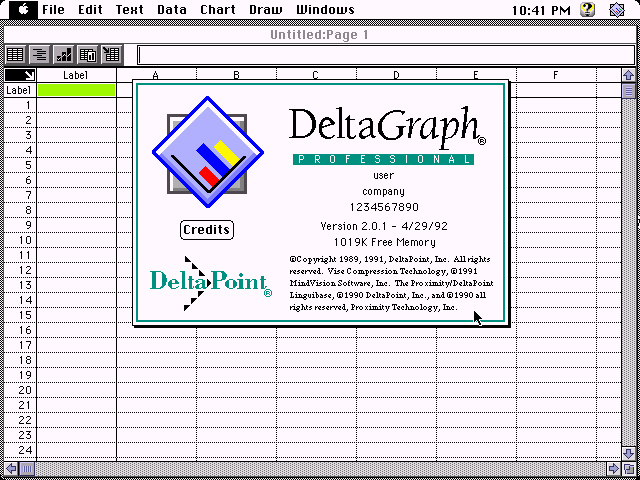Select row 24 header

20,450
